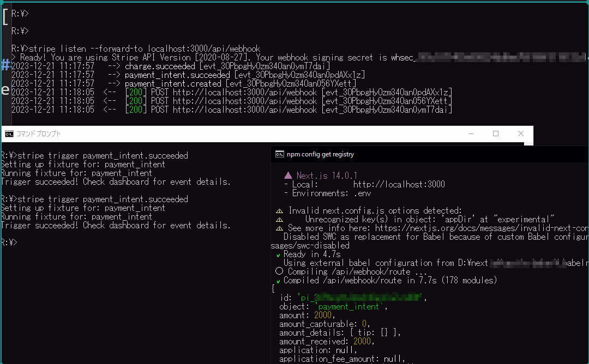Click the application_fee_amount: null line

(x=342, y=359)
